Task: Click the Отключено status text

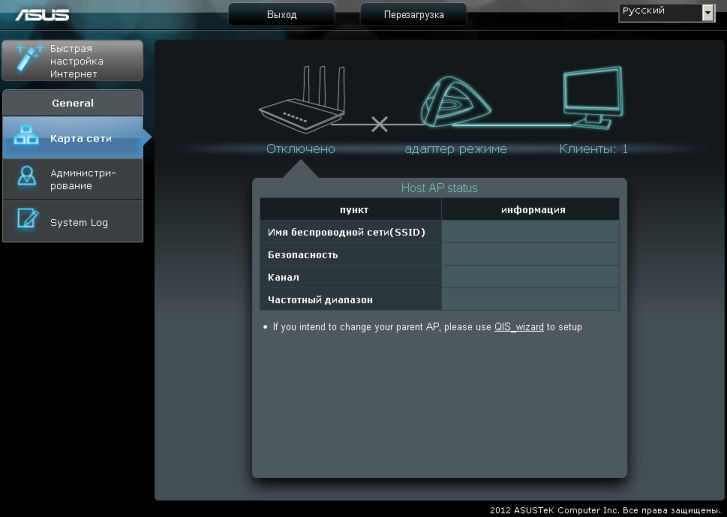Action: (x=300, y=149)
